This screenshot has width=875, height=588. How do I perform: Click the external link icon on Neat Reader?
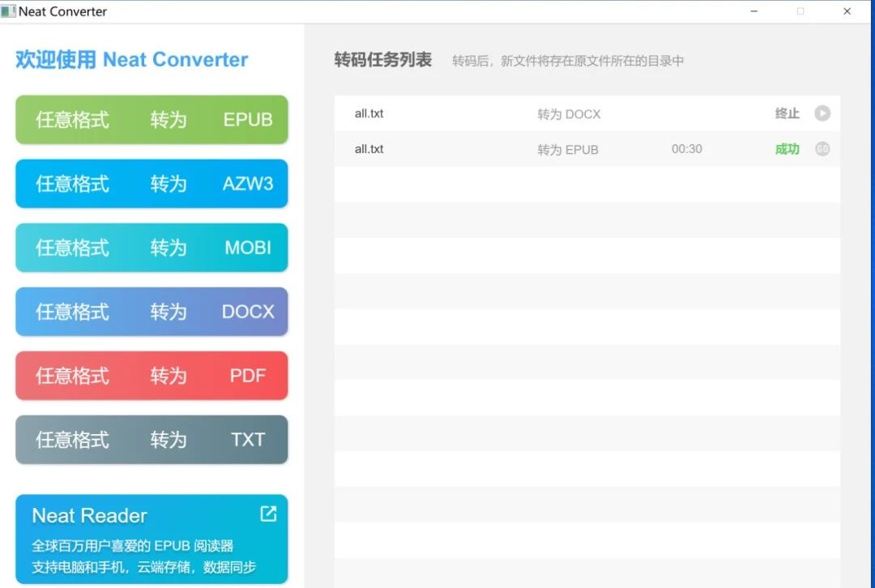(x=268, y=513)
